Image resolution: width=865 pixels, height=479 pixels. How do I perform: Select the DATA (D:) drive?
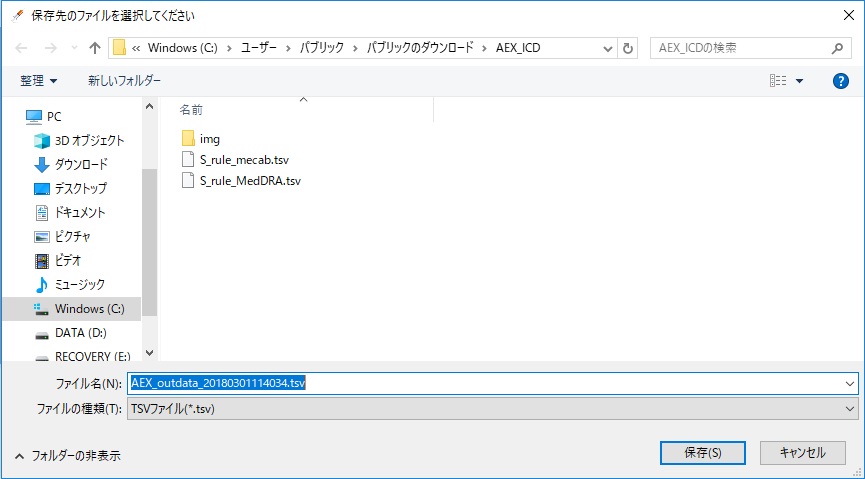point(81,333)
